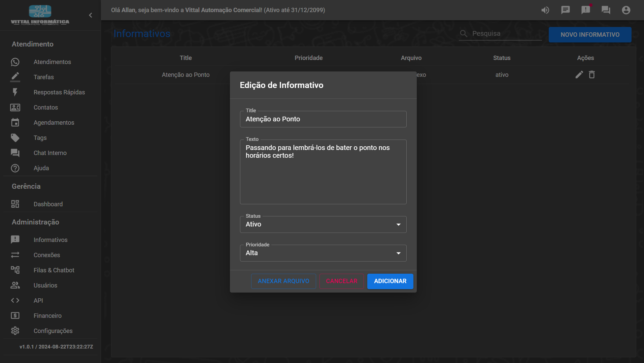Click the pencil icon beside Tarefas
The width and height of the screenshot is (644, 363).
click(x=15, y=77)
